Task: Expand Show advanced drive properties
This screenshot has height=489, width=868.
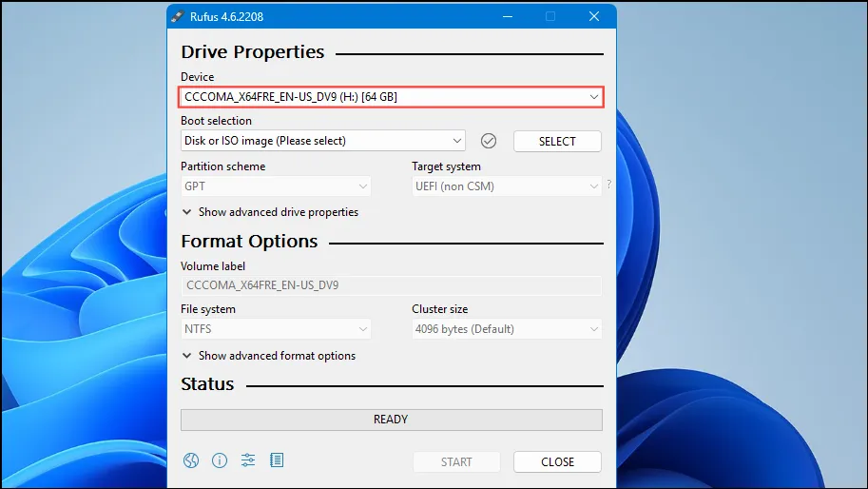Action: click(x=270, y=212)
